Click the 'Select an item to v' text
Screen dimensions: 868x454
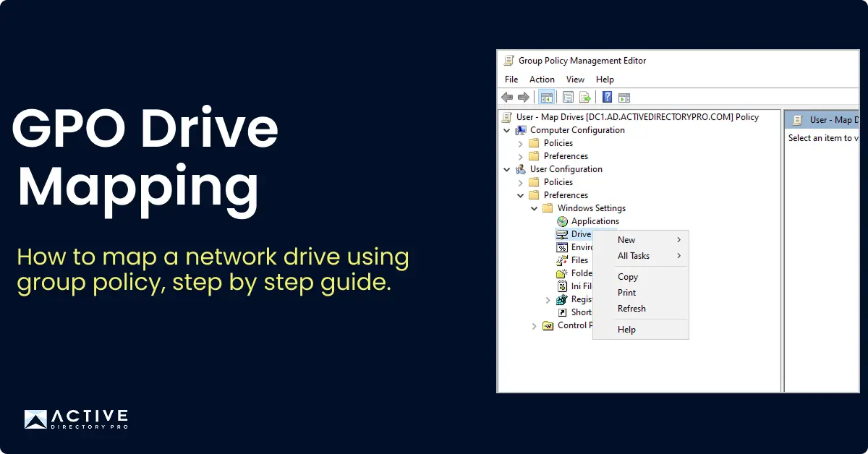click(x=823, y=138)
